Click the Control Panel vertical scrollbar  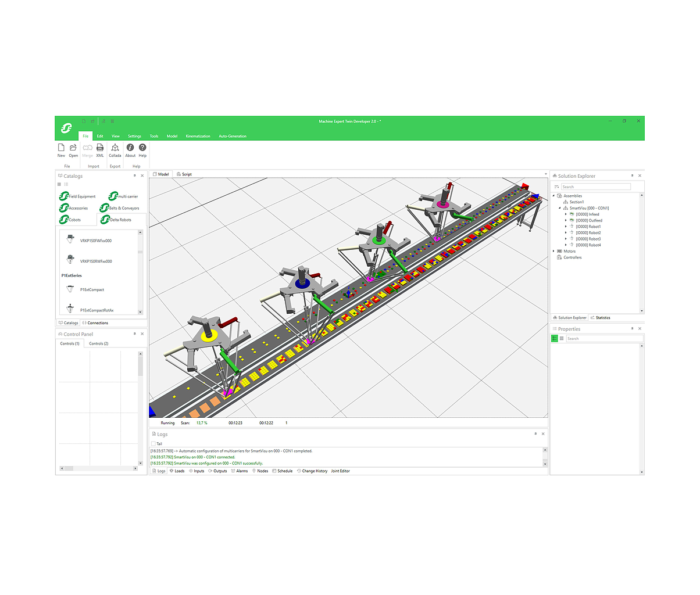(x=140, y=366)
